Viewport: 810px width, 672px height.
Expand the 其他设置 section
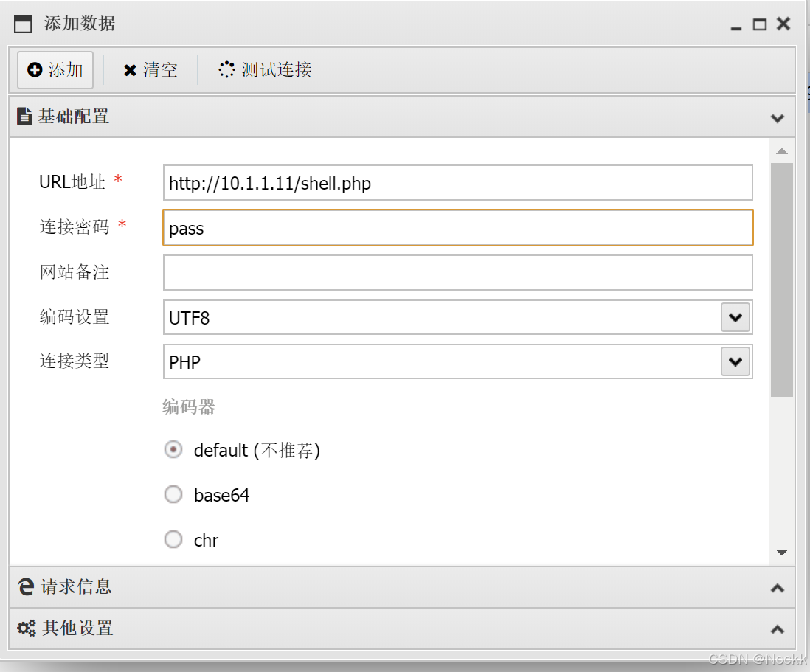tap(777, 628)
